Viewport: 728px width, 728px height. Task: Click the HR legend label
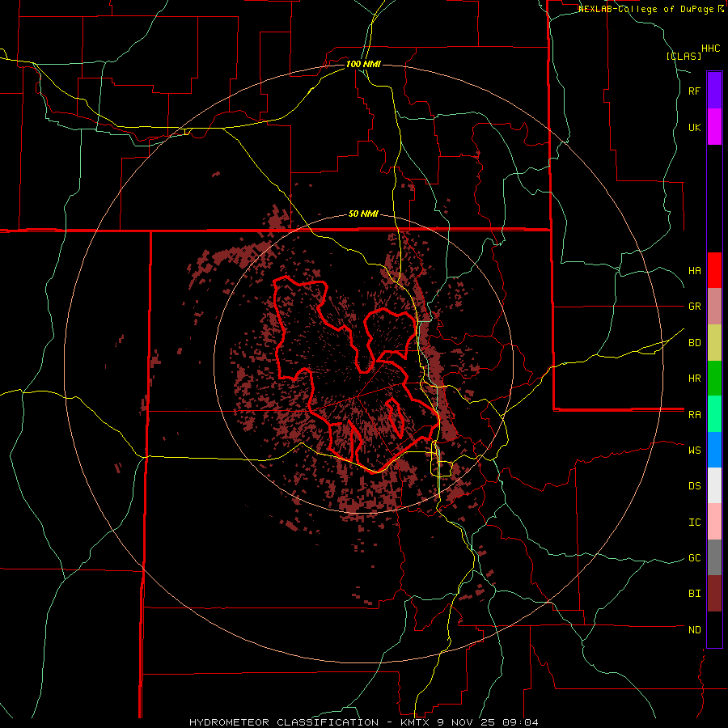click(x=694, y=379)
